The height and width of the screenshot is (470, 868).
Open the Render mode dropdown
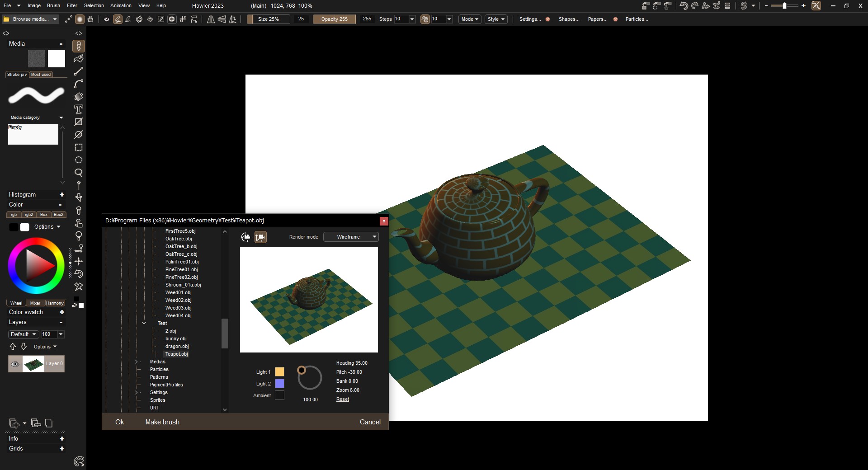point(351,237)
